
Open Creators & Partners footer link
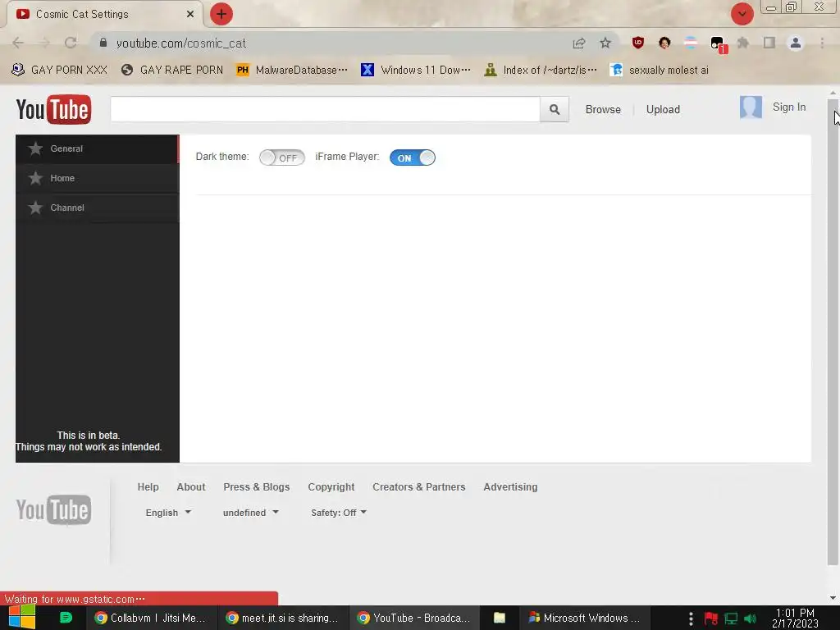pos(419,487)
